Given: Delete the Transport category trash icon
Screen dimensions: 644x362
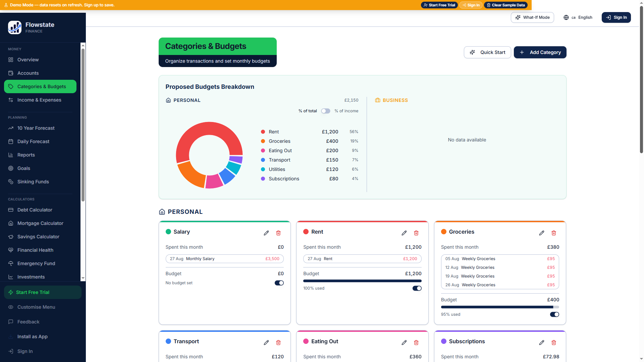Looking at the screenshot, I should [278, 343].
